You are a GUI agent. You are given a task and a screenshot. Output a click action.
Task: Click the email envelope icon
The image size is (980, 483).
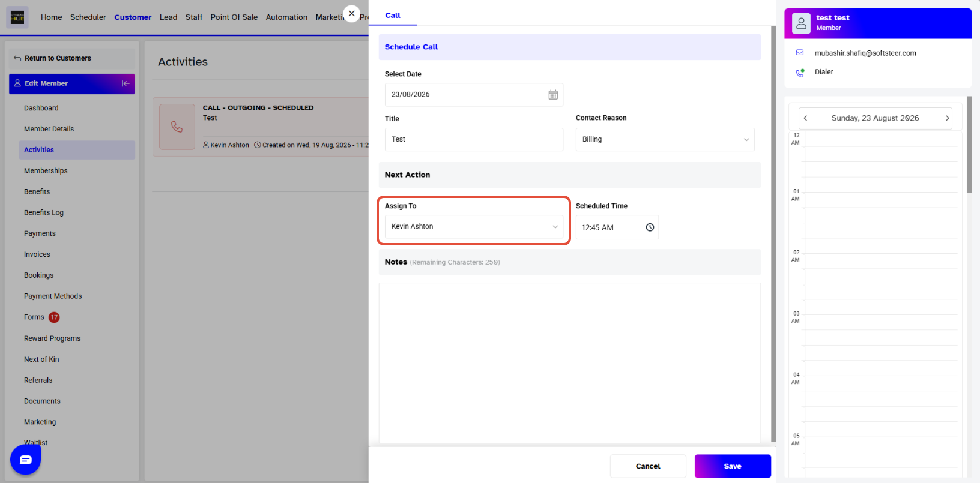click(x=800, y=53)
